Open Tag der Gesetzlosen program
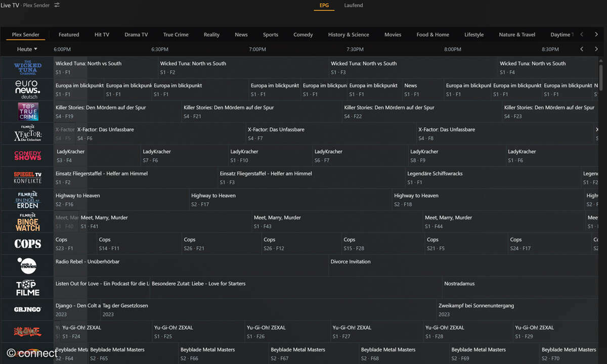This screenshot has height=364, width=607. click(269, 309)
